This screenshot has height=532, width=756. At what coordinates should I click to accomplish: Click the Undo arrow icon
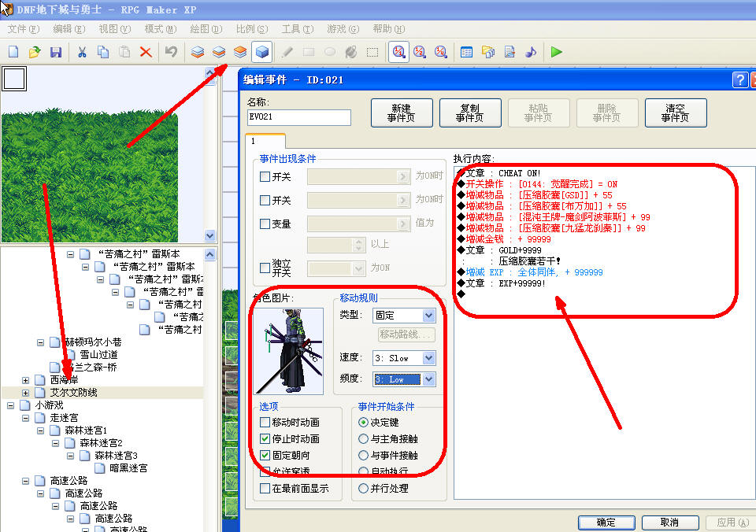tap(171, 52)
